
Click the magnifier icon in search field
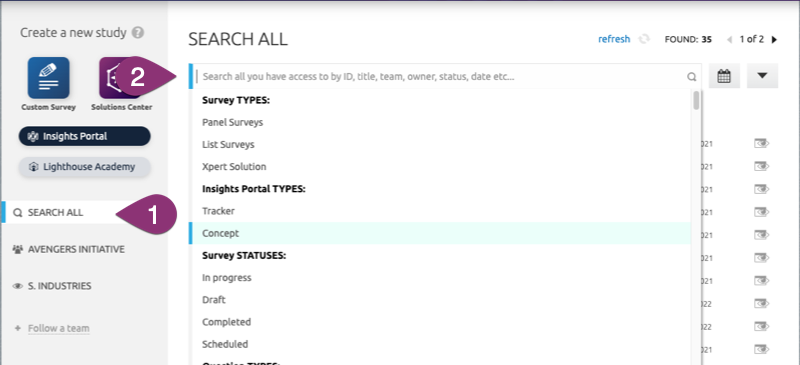pos(691,77)
